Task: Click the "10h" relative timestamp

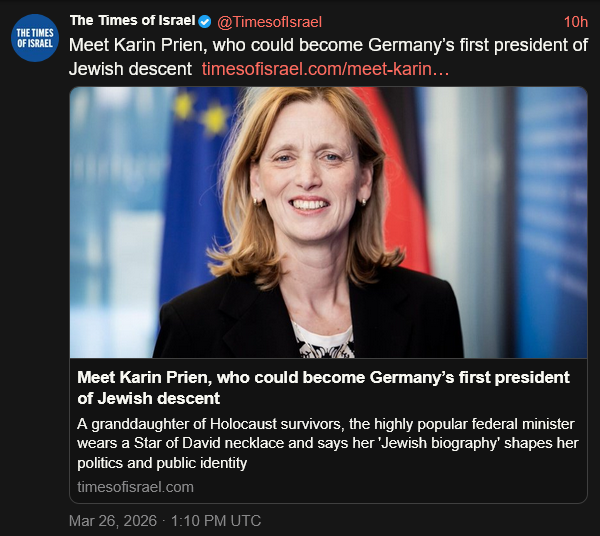Action: [575, 22]
